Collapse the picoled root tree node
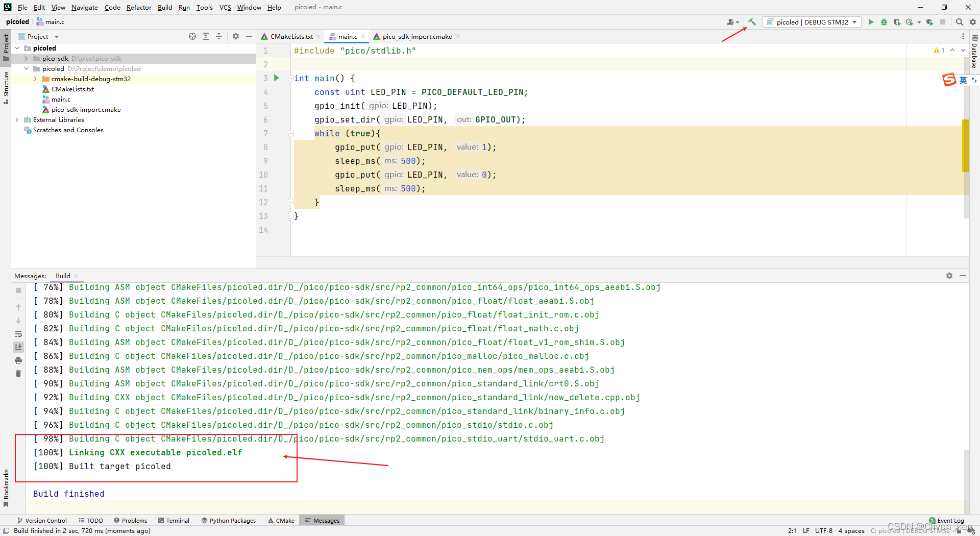The width and height of the screenshot is (980, 536). [x=17, y=48]
